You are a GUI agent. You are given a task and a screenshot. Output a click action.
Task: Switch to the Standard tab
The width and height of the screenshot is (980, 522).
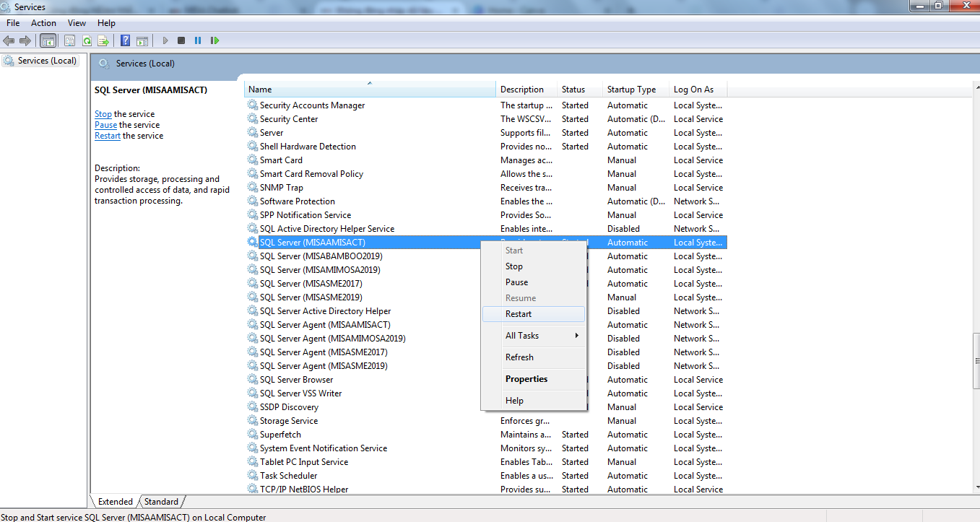[x=161, y=502]
